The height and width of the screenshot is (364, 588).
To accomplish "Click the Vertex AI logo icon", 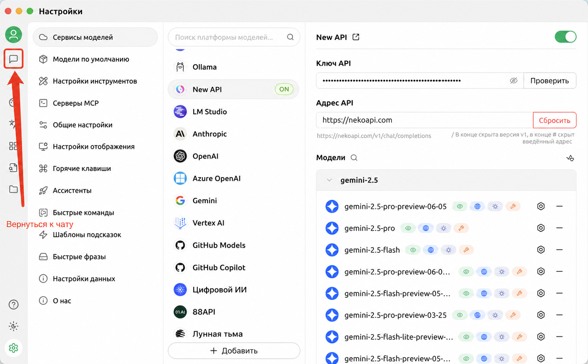I will coord(180,223).
